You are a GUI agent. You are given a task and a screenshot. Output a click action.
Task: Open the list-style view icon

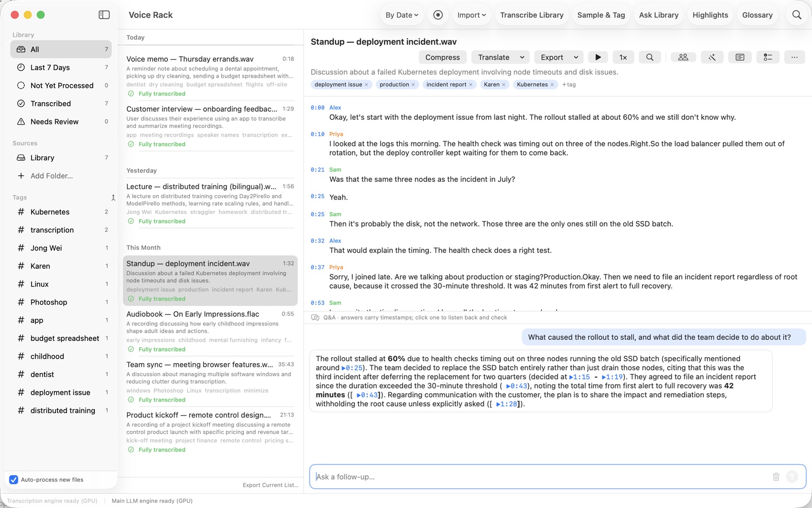(768, 57)
